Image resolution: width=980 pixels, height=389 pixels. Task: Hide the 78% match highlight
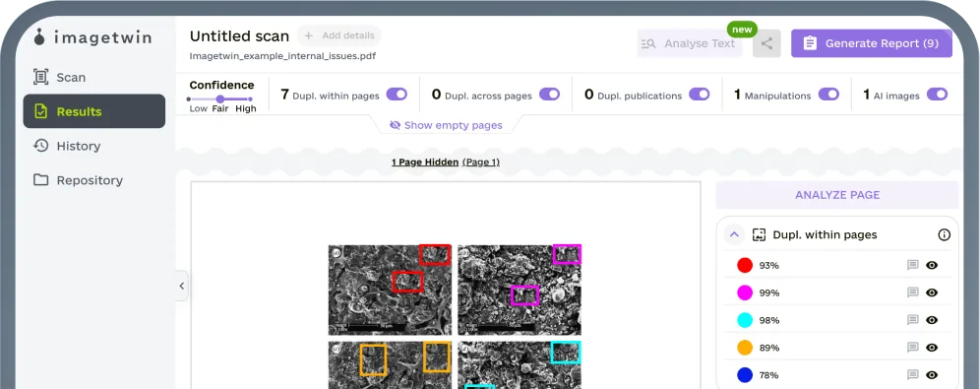[932, 375]
